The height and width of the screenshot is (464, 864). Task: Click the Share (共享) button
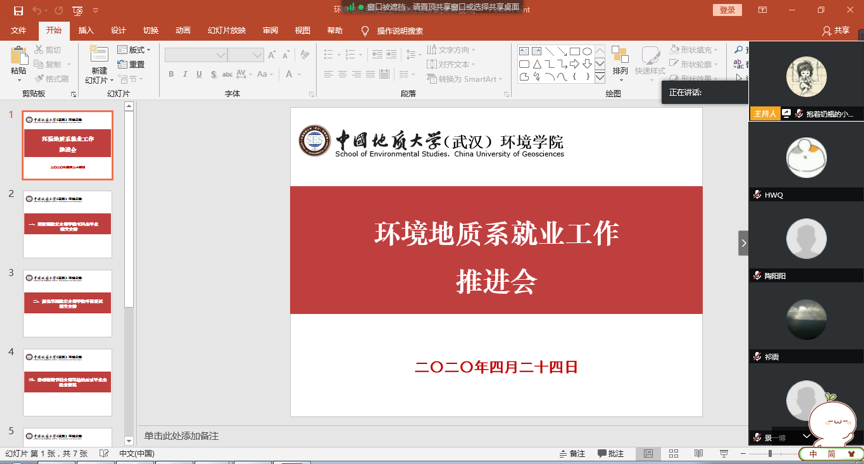836,31
